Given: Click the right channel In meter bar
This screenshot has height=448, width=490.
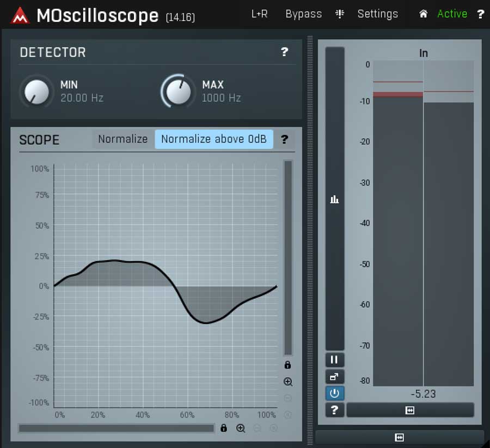Looking at the screenshot, I should tap(449, 223).
